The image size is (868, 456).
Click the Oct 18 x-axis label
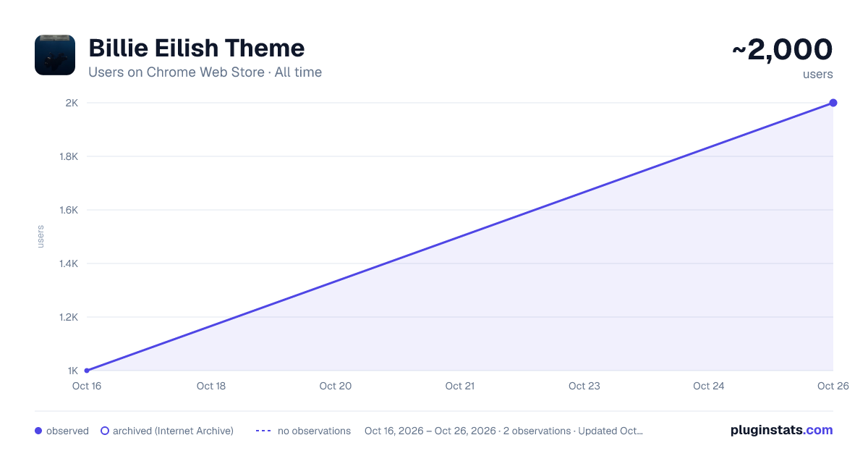pos(211,386)
